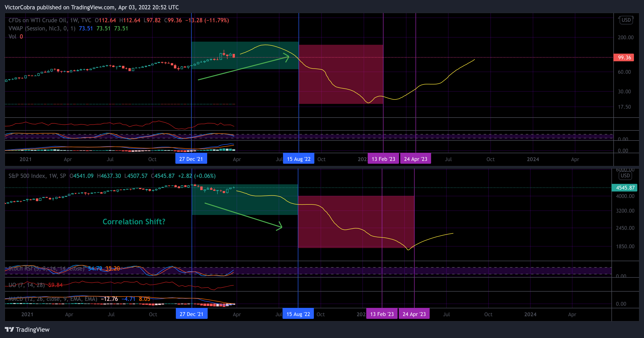The image size is (644, 338).
Task: Click the 27 Dec '21 marker on oil chart
Action: coord(191,159)
